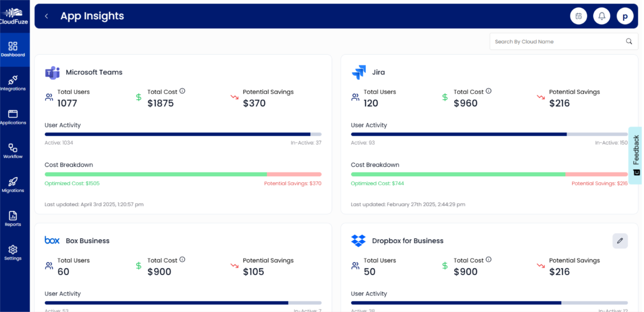
Task: Click the Total Users icon in Jira card
Action: coord(355,97)
